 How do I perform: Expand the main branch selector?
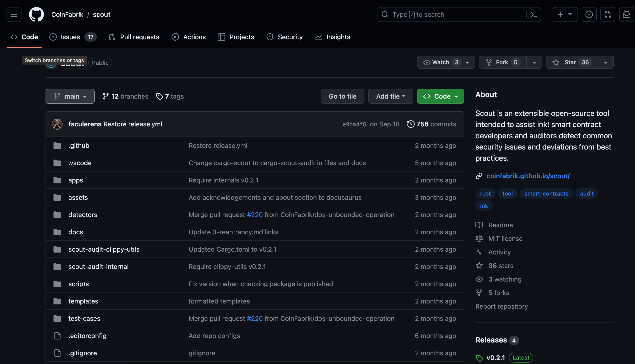click(70, 96)
